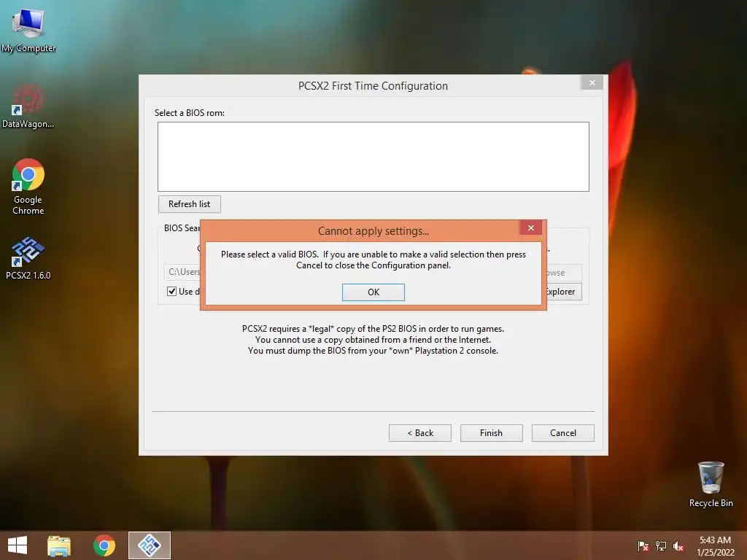Open the My Computer desktop icon
747x560 pixels.
[28, 31]
